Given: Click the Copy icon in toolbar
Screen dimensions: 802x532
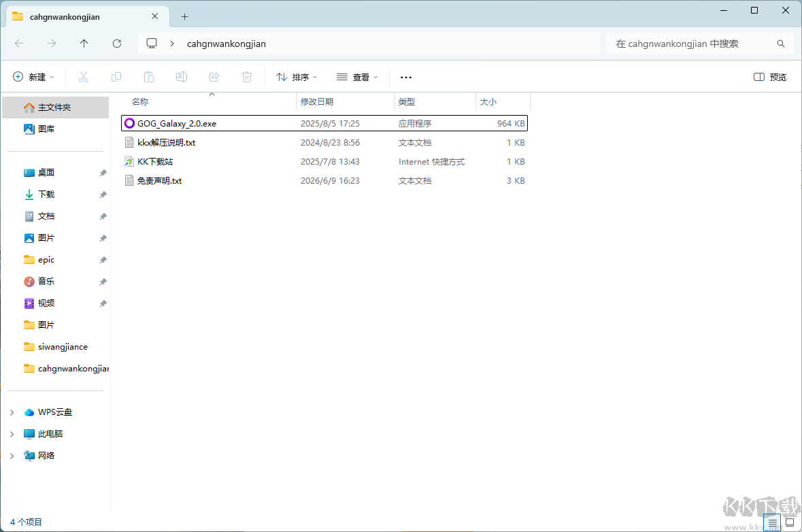Looking at the screenshot, I should coord(116,78).
